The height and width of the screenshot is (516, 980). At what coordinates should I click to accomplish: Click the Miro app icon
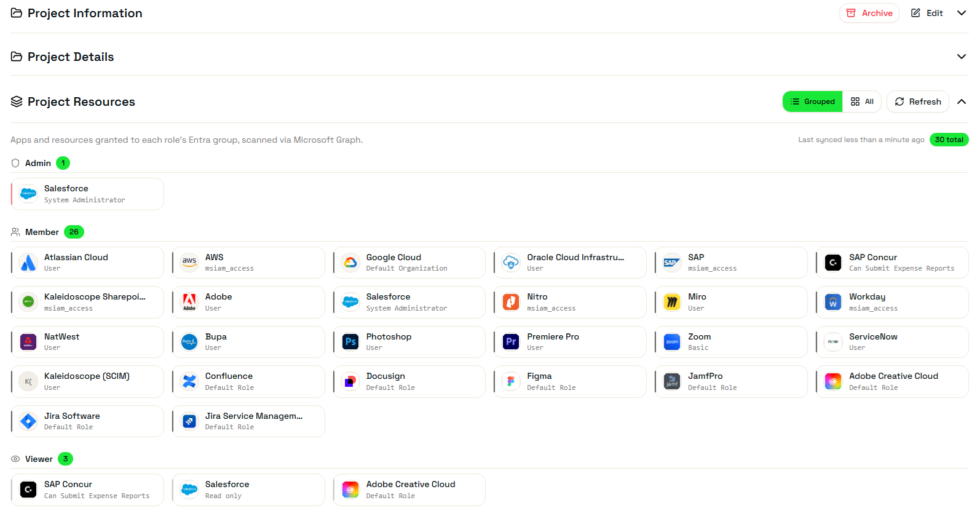pyautogui.click(x=672, y=302)
